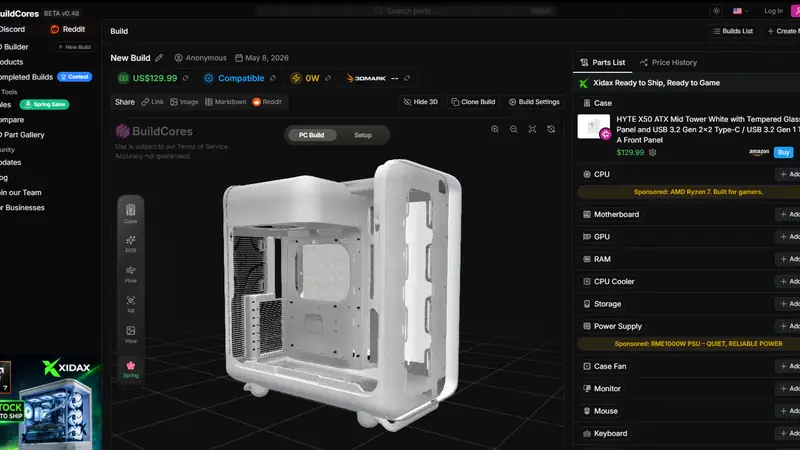The width and height of the screenshot is (800, 450).
Task: Open the Price History tab
Action: click(x=668, y=62)
